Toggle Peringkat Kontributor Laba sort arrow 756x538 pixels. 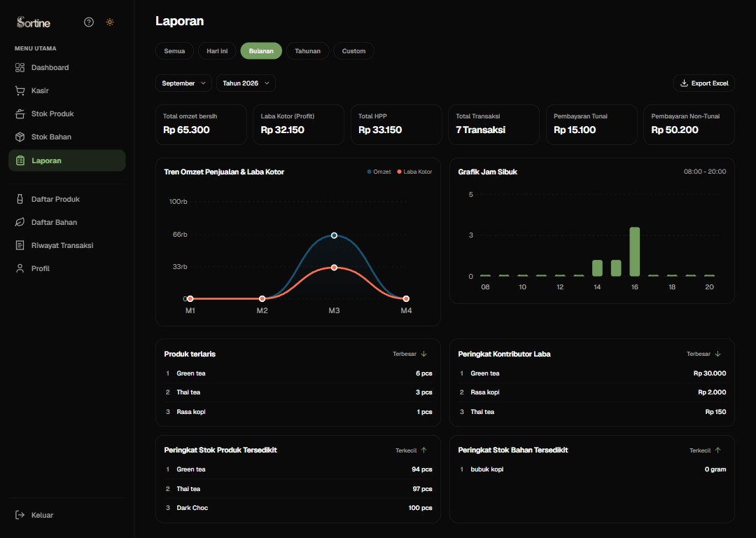(718, 354)
